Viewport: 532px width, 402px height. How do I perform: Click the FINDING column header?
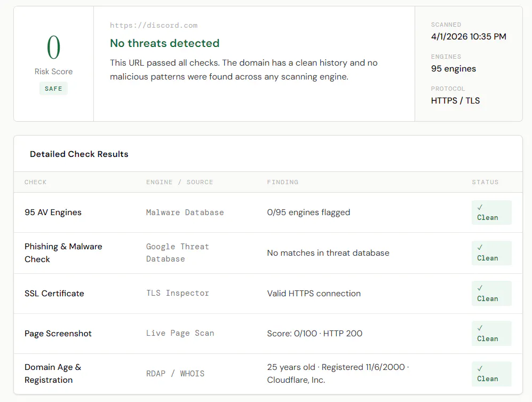283,182
